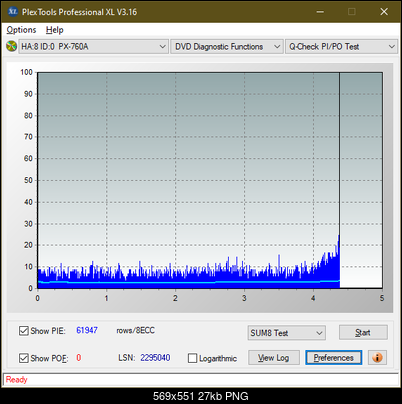Close the PlexTools window
Image resolution: width=402 pixels, height=404 pixels.
click(384, 12)
